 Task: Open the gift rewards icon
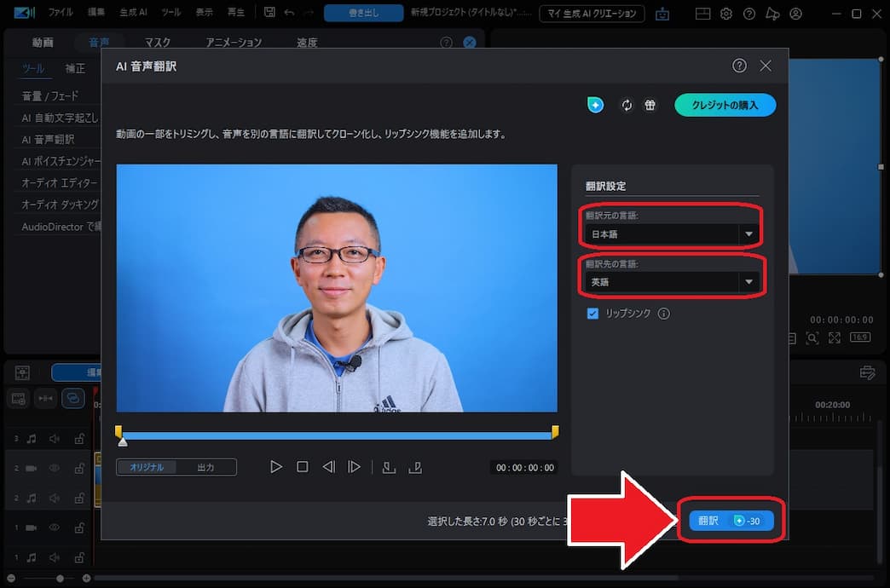[650, 105]
